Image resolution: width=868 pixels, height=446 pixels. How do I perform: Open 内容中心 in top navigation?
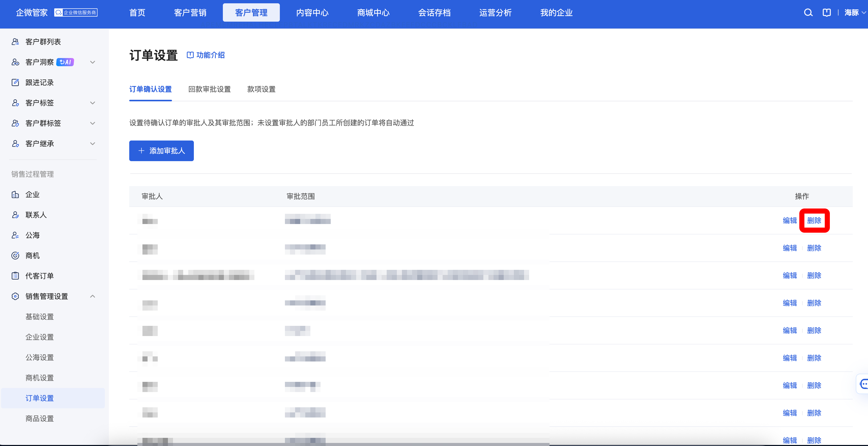312,13
